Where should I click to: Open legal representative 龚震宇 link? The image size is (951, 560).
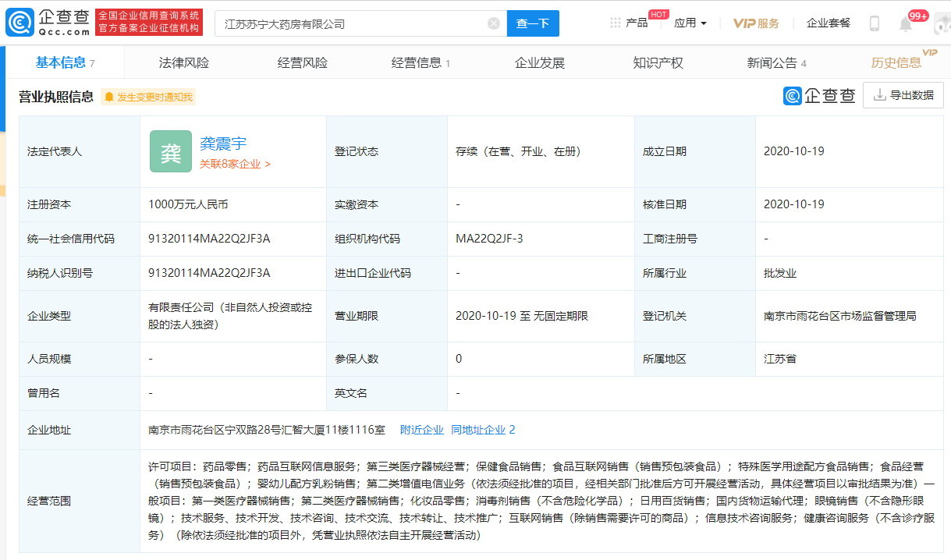pos(223,144)
